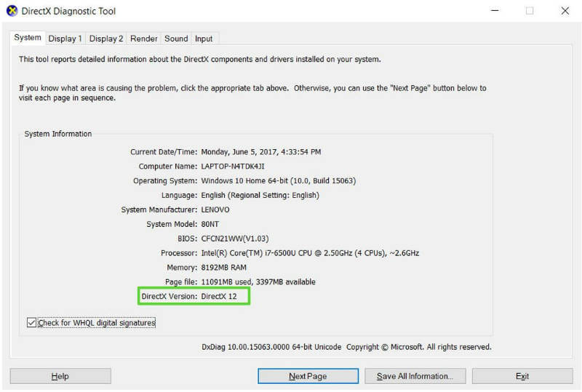Click the Help button
The image size is (582, 392).
pos(60,376)
